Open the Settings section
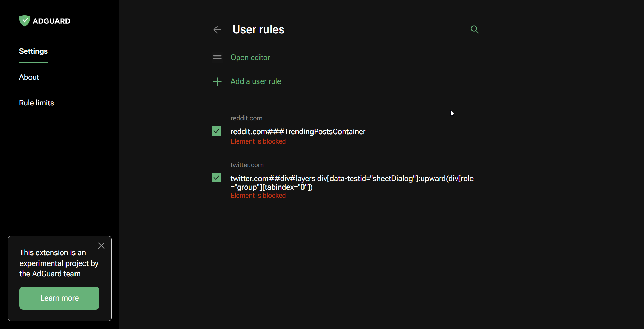Screen dimensions: 644x329 [33, 51]
